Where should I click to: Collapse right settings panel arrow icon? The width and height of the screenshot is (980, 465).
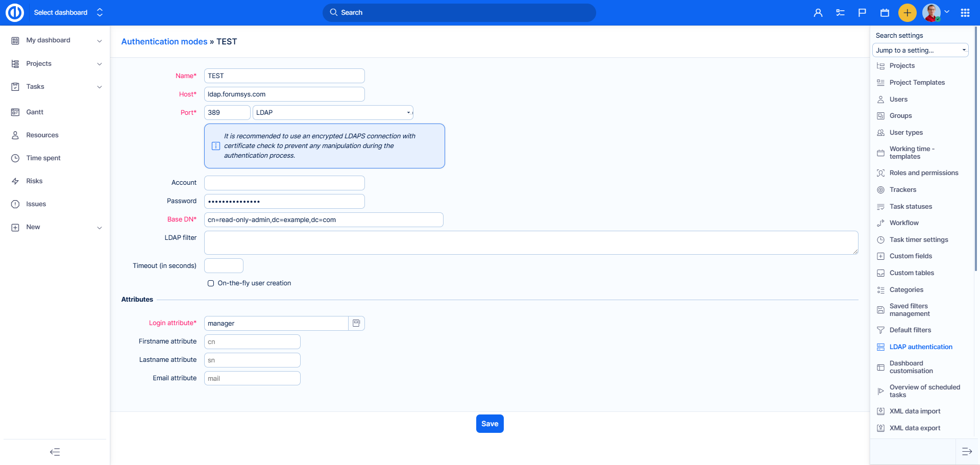[x=967, y=451]
